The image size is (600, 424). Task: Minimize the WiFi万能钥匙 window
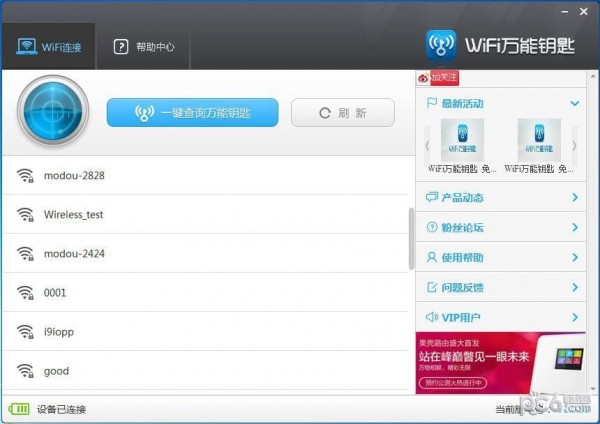[x=564, y=12]
